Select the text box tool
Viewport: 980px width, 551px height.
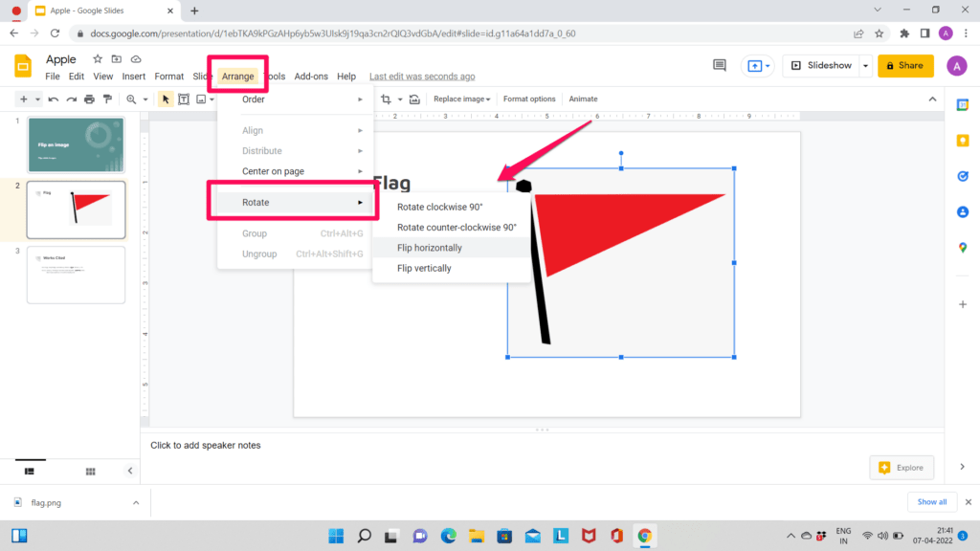[x=184, y=99]
